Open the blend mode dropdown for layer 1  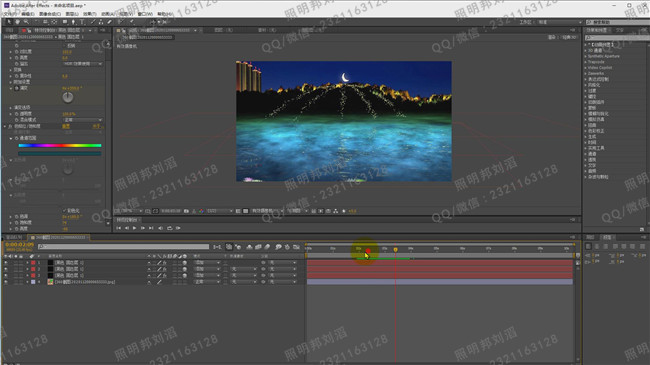[207, 263]
